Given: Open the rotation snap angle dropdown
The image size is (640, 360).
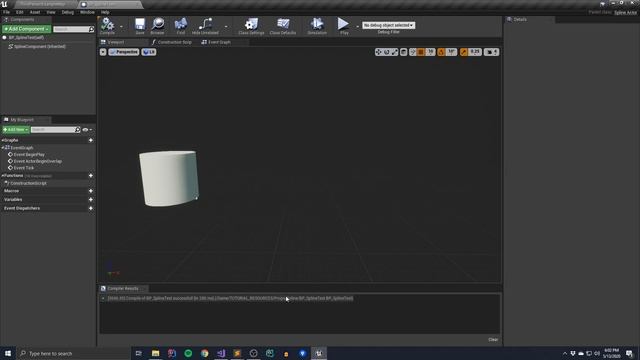Looking at the screenshot, I should [x=451, y=52].
